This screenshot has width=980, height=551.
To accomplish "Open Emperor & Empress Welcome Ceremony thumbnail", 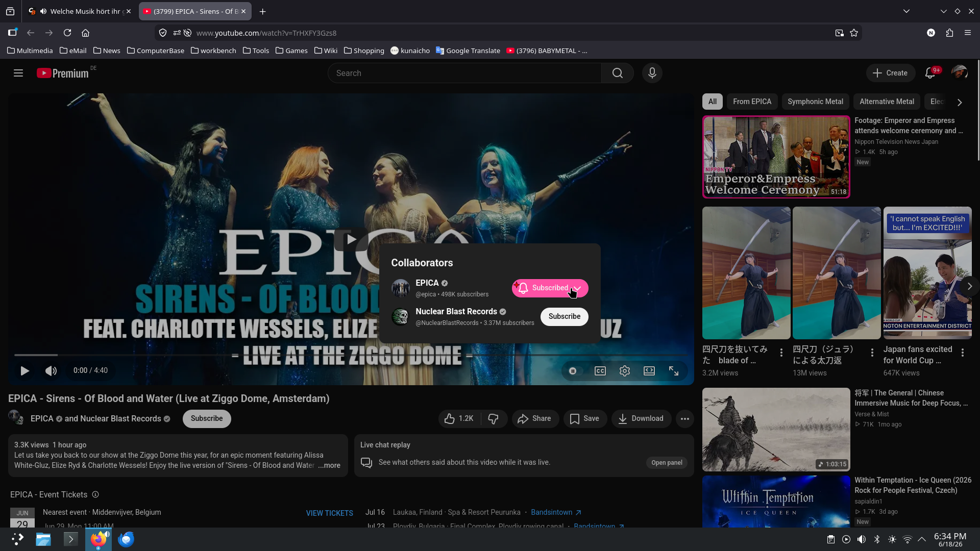I will (776, 157).
